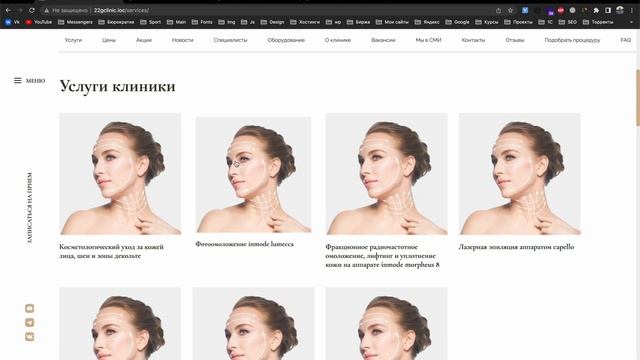Open Chrome's three-dot menu
This screenshot has height=360, width=640.
click(x=632, y=11)
